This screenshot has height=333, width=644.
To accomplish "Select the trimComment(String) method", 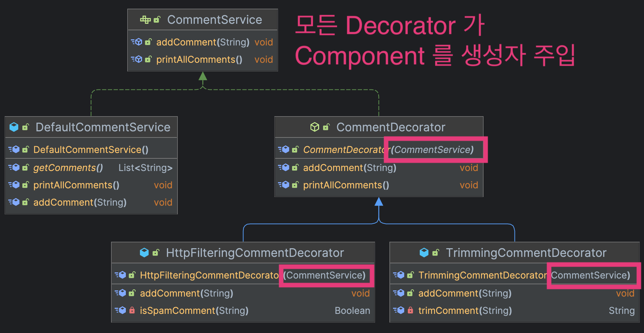I will [x=465, y=311].
